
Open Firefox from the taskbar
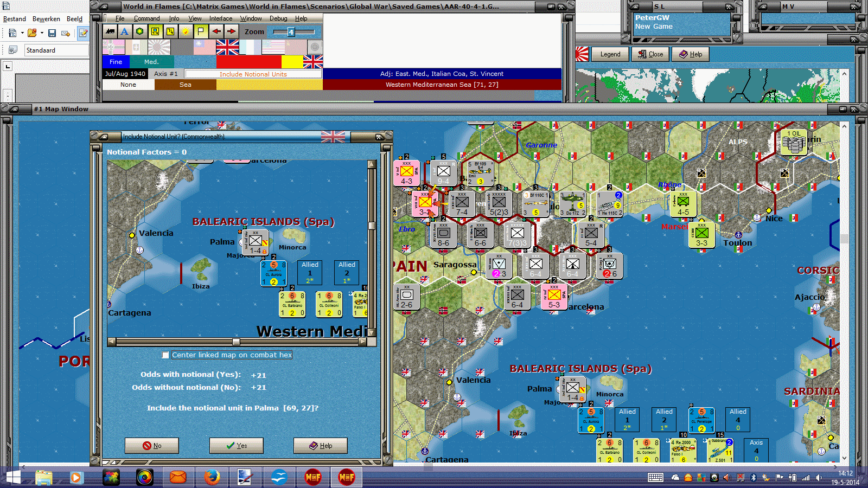coord(212,477)
